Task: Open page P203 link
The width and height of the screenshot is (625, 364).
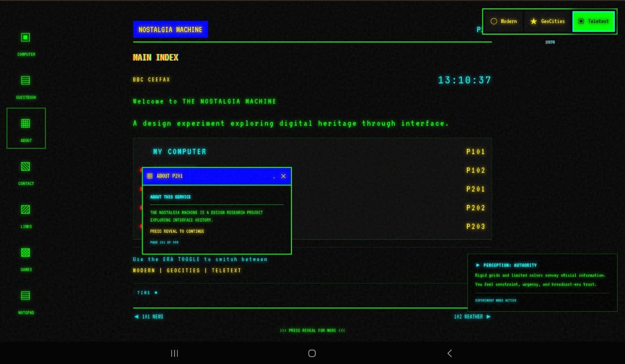Action: pyautogui.click(x=476, y=226)
